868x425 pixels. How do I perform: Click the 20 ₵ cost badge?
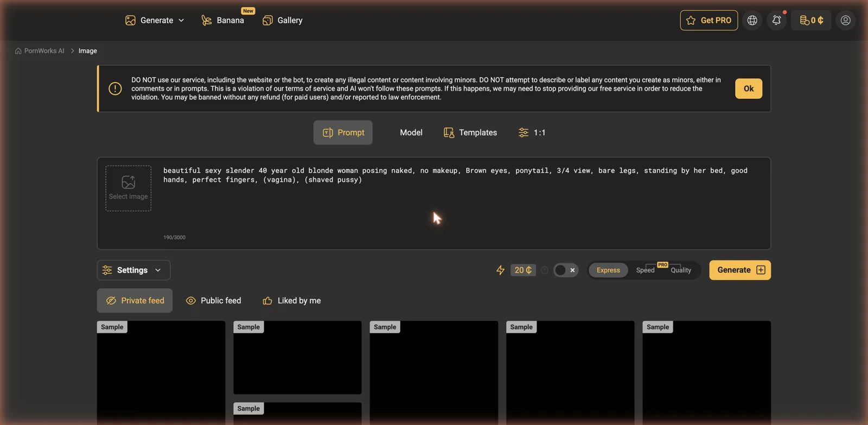coord(523,270)
